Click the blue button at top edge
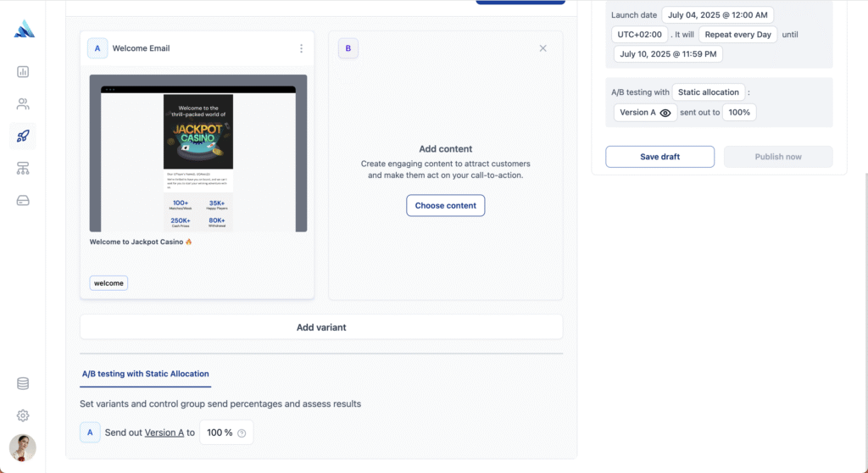 (520, 3)
